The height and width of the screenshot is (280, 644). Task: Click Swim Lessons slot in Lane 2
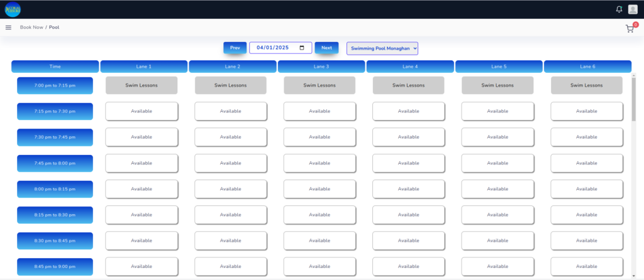pos(230,85)
